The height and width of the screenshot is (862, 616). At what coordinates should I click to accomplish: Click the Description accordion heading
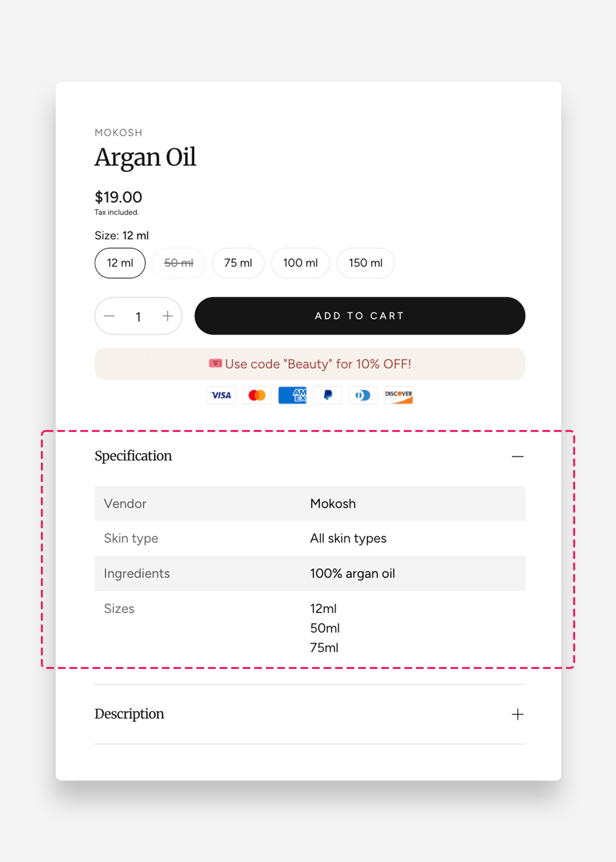pos(129,714)
